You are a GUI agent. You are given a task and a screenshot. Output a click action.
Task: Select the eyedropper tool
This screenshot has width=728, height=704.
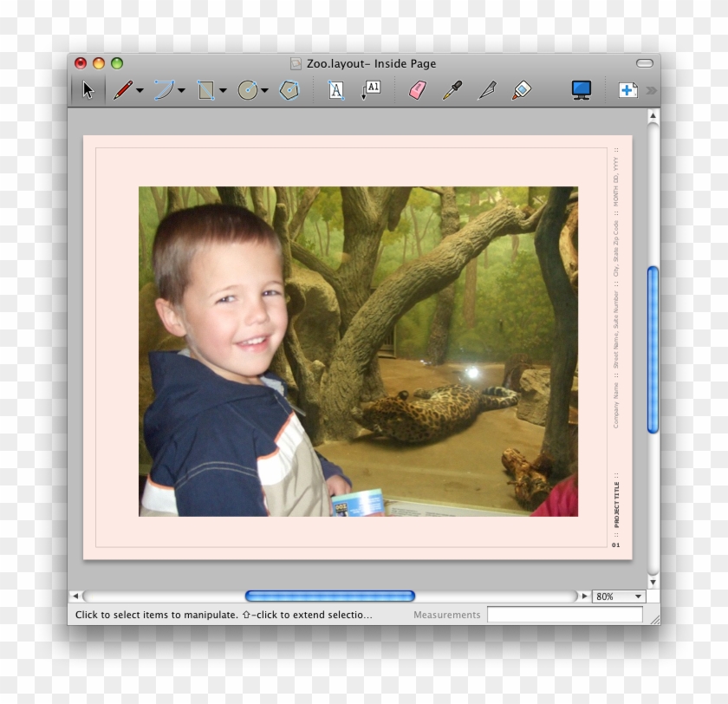452,89
